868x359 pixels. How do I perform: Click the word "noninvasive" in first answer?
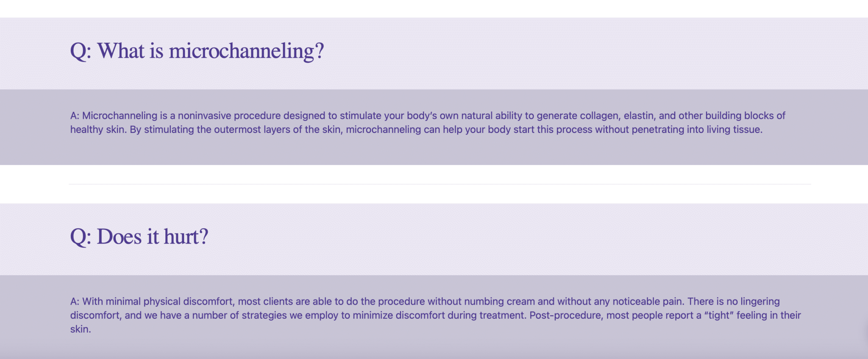tap(204, 116)
